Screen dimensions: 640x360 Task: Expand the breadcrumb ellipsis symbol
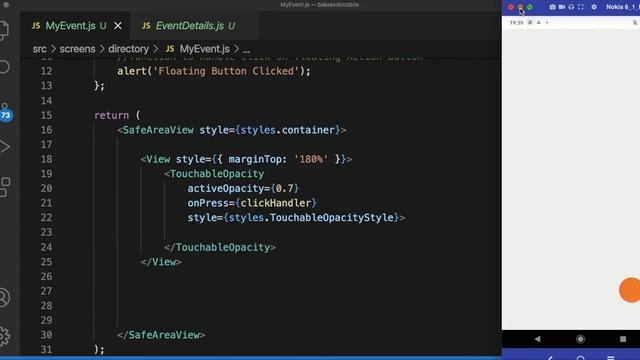(246, 50)
